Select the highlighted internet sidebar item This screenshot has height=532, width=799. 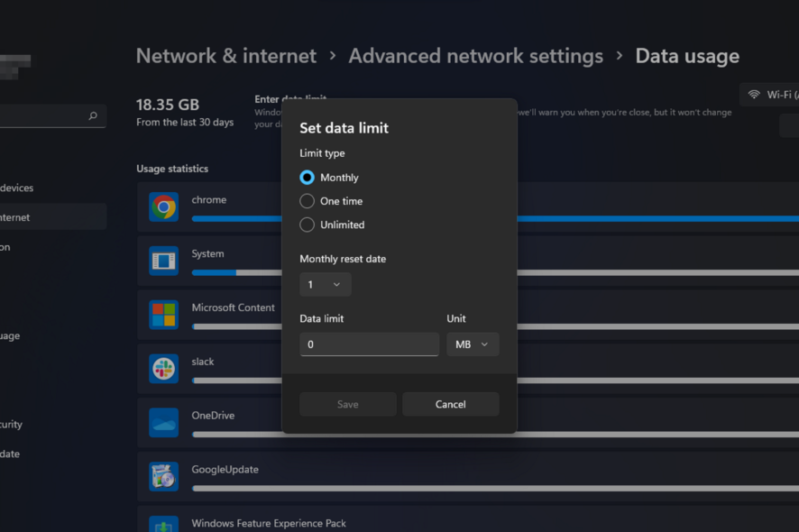(53, 217)
